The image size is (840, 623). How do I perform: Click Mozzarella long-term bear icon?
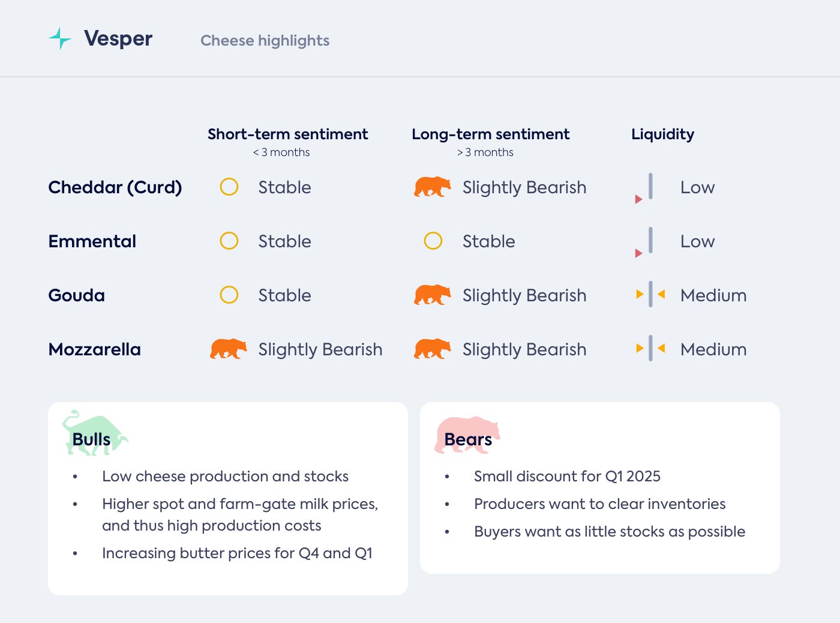(x=432, y=349)
